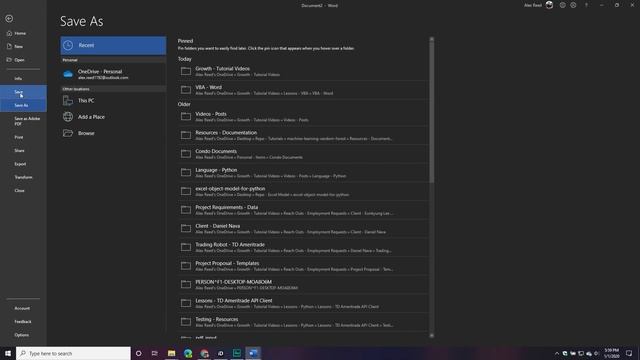Open the Videos - Posts folder
This screenshot has height=360, width=640.
tap(303, 117)
